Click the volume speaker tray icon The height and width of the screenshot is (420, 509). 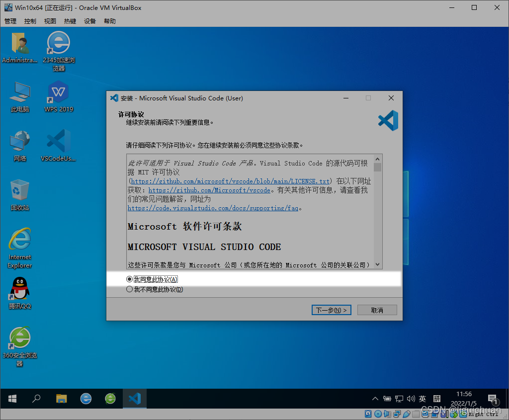point(411,399)
